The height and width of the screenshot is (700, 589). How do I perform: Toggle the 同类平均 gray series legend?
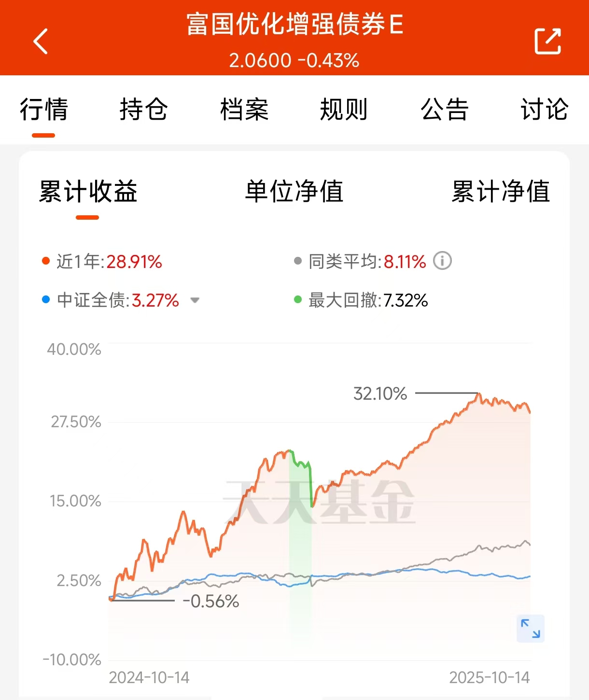pyautogui.click(x=360, y=262)
